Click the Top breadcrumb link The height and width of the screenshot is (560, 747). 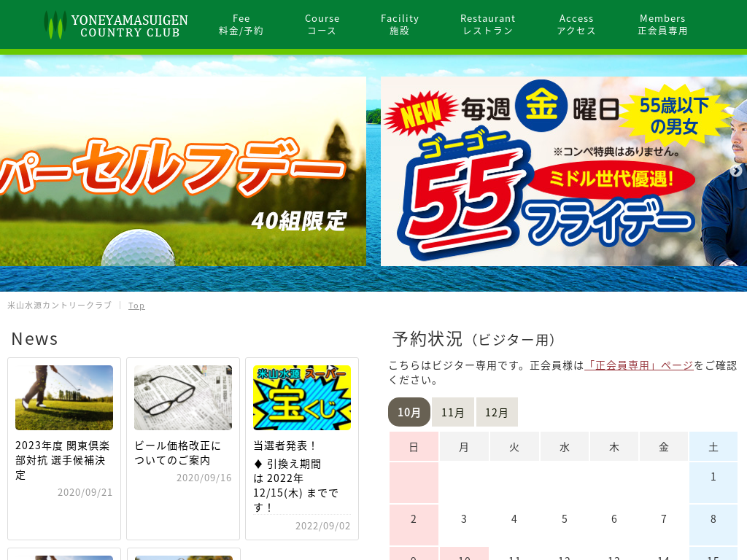click(136, 306)
